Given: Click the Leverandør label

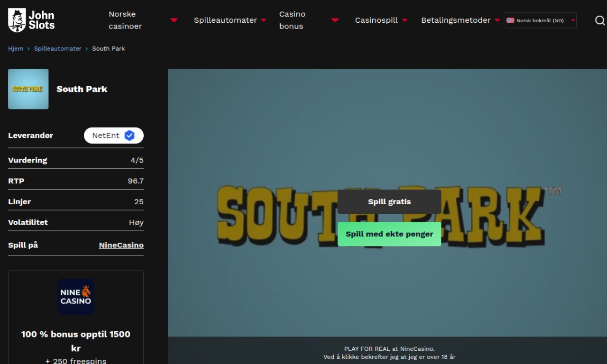Looking at the screenshot, I should point(31,136).
